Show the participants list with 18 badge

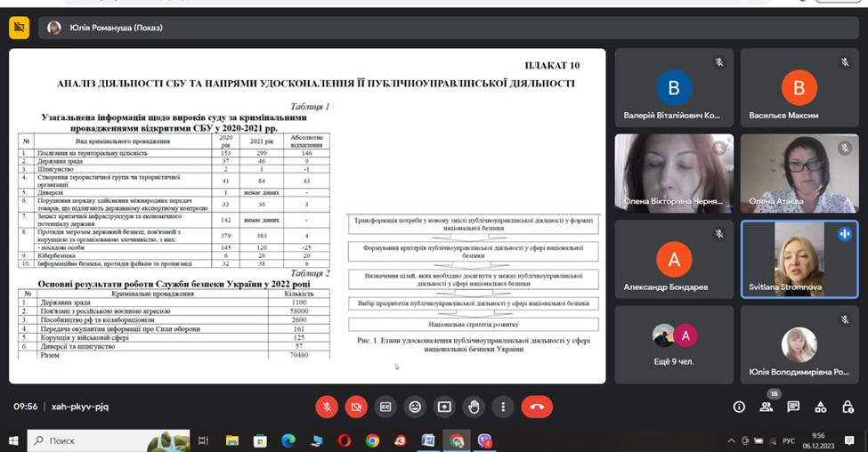767,406
